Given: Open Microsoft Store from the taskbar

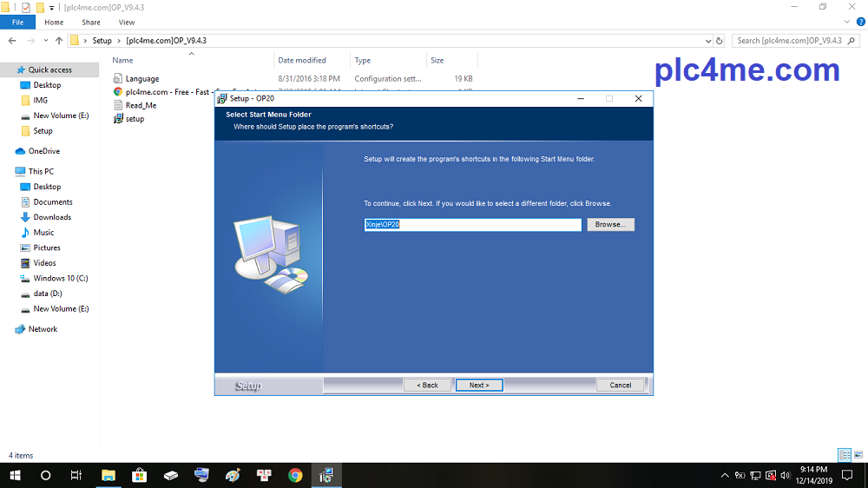Looking at the screenshot, I should pos(139,475).
